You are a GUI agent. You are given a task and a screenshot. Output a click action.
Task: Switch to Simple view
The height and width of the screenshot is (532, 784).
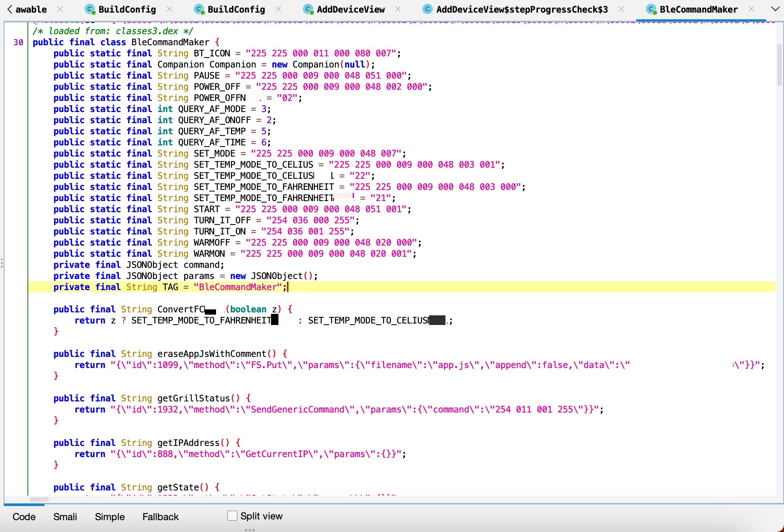point(110,517)
